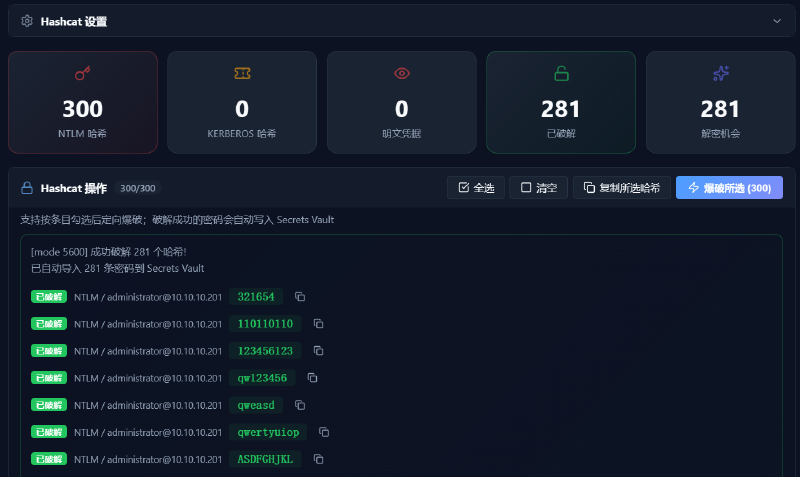
Task: Click NTLM administrator text in ASDFGHJKL row
Action: point(148,460)
